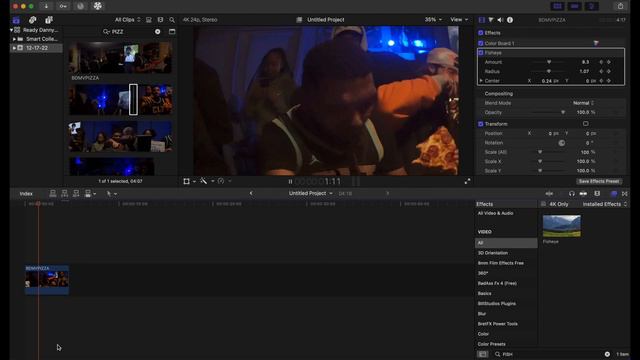Select the Blur effects category
This screenshot has width=640, height=360.
click(482, 314)
